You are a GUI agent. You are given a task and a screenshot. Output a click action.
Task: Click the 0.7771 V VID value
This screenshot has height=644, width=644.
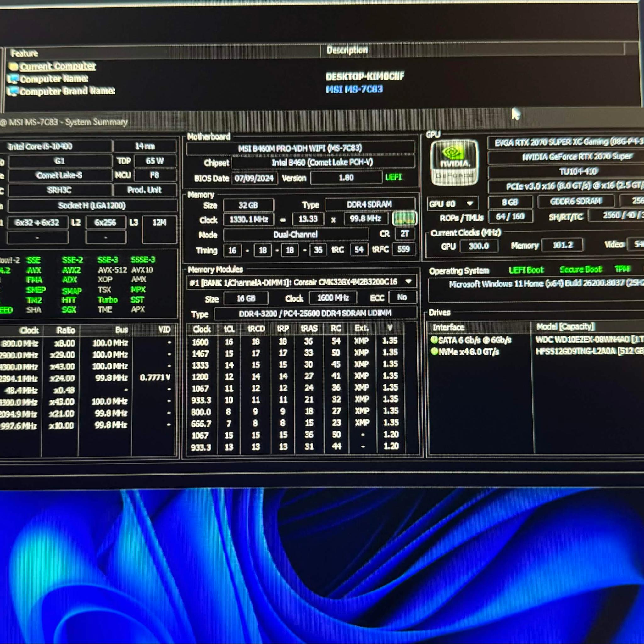155,377
